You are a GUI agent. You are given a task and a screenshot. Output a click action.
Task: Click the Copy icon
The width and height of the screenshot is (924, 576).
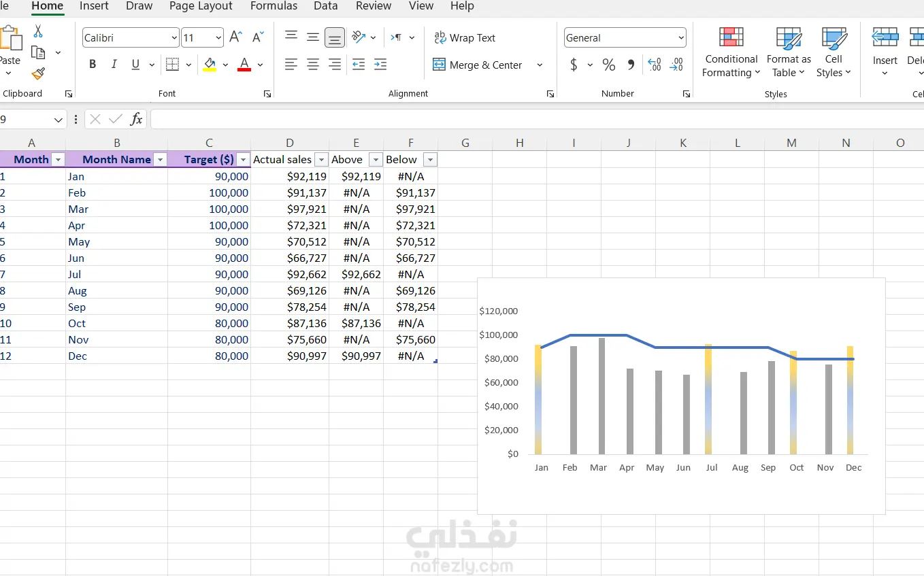39,53
